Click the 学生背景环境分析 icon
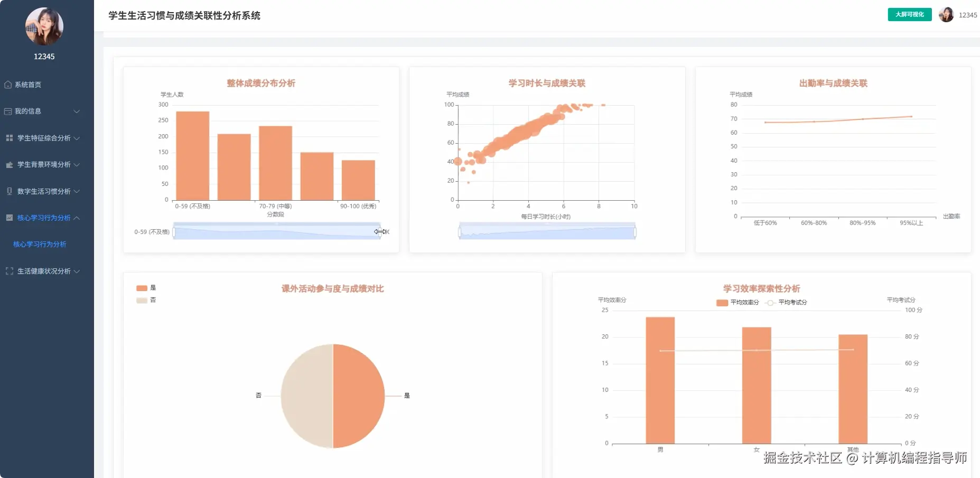980x478 pixels. coord(9,165)
